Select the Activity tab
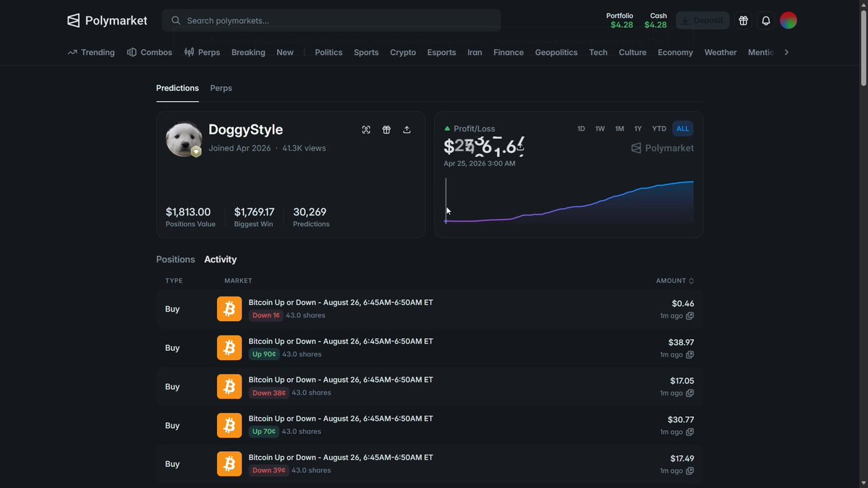 coord(221,260)
